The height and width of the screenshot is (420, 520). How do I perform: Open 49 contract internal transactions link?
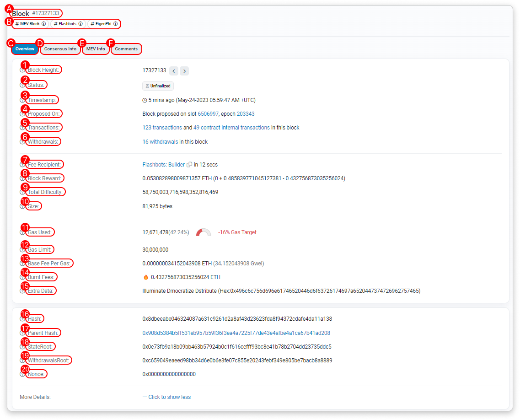[x=231, y=128]
